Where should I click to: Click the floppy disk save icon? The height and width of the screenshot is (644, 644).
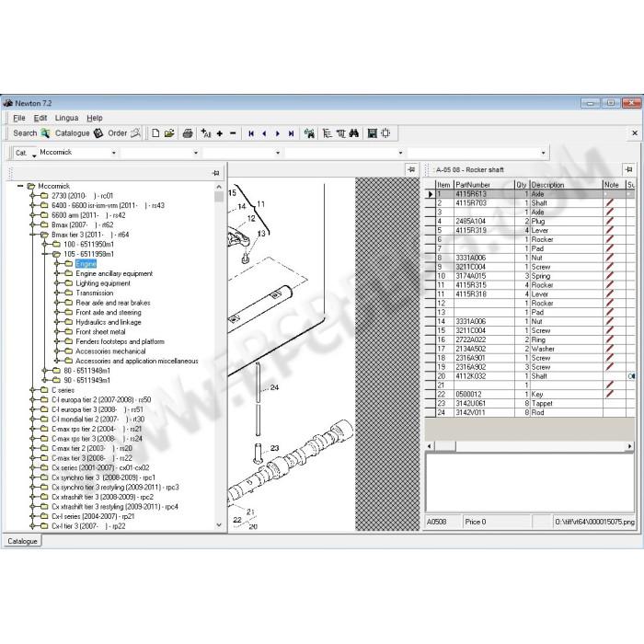tap(372, 133)
